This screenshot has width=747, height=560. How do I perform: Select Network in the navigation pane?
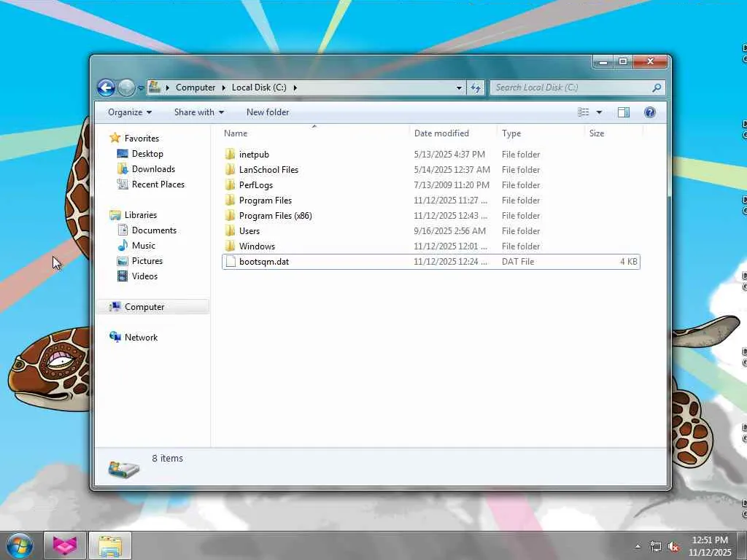(x=141, y=337)
